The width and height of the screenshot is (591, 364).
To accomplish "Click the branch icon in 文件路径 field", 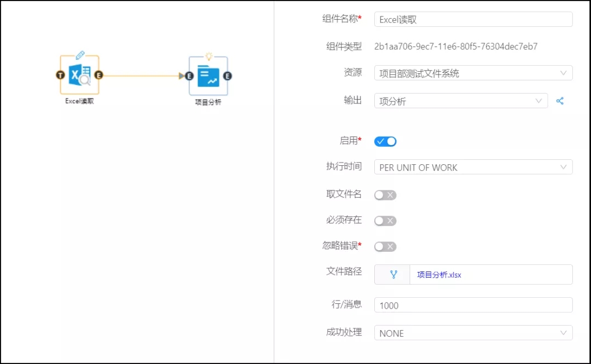I will [x=393, y=275].
